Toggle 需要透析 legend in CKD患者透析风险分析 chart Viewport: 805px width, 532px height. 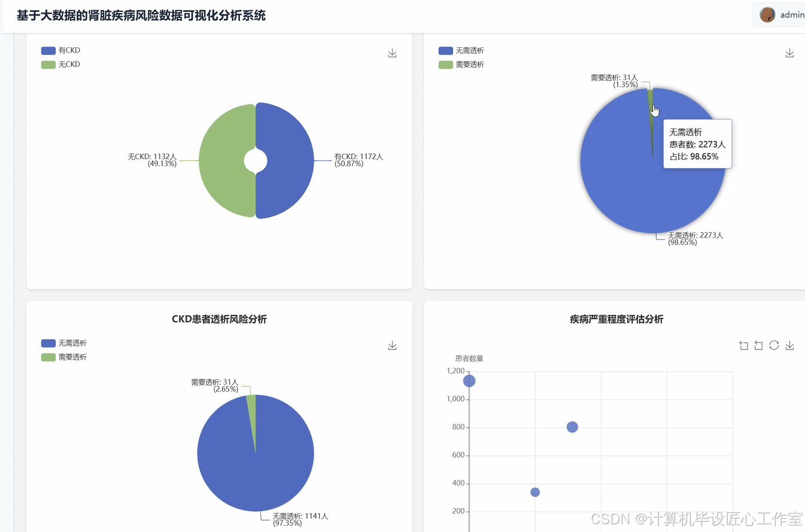63,357
